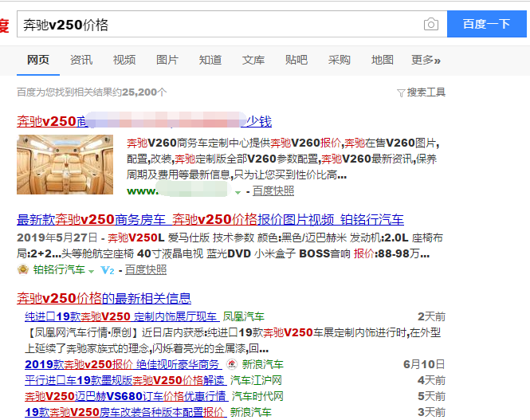The height and width of the screenshot is (420, 530).
Task: Click the 4天前 timestamp
Action: tap(432, 380)
